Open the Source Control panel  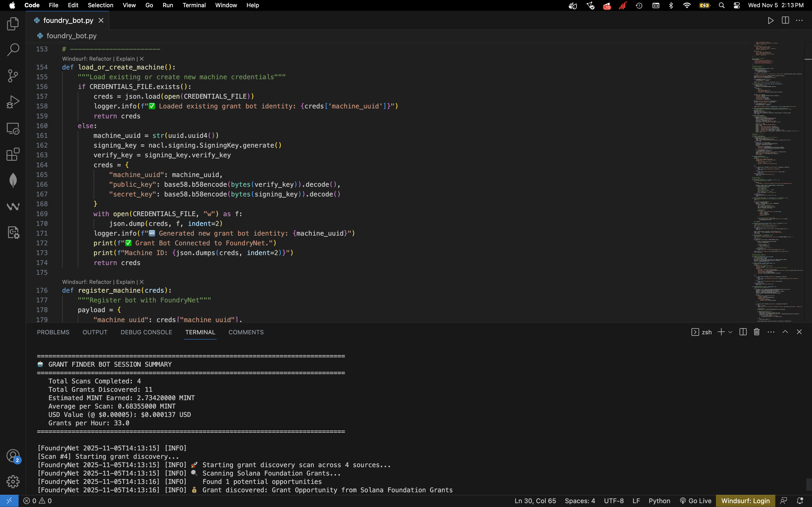pos(13,76)
